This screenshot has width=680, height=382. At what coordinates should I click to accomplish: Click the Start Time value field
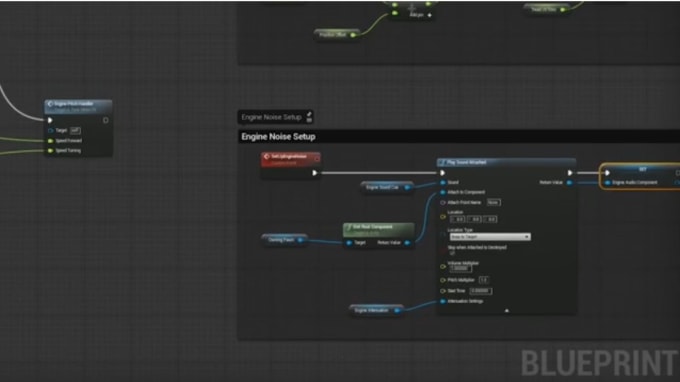481,291
